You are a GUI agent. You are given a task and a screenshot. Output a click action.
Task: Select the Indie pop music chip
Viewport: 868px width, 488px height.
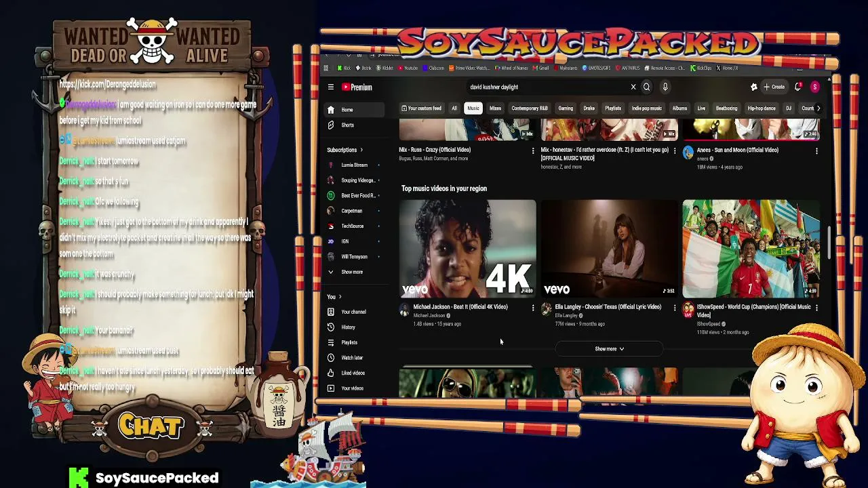(x=647, y=108)
